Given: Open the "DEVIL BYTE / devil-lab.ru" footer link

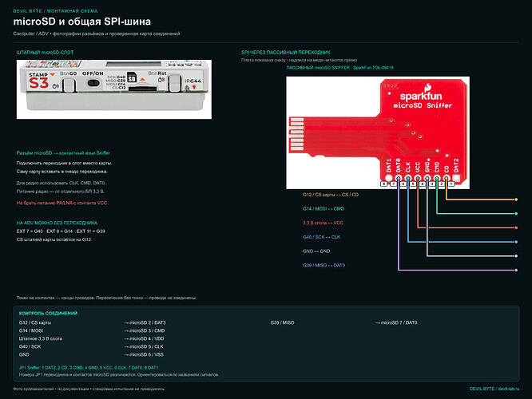Looking at the screenshot, I should pyautogui.click(x=494, y=389).
